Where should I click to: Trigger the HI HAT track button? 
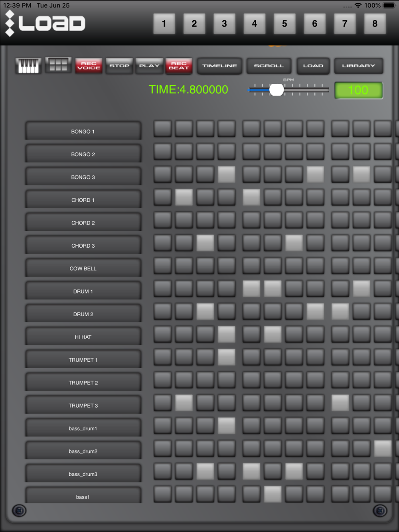(83, 337)
